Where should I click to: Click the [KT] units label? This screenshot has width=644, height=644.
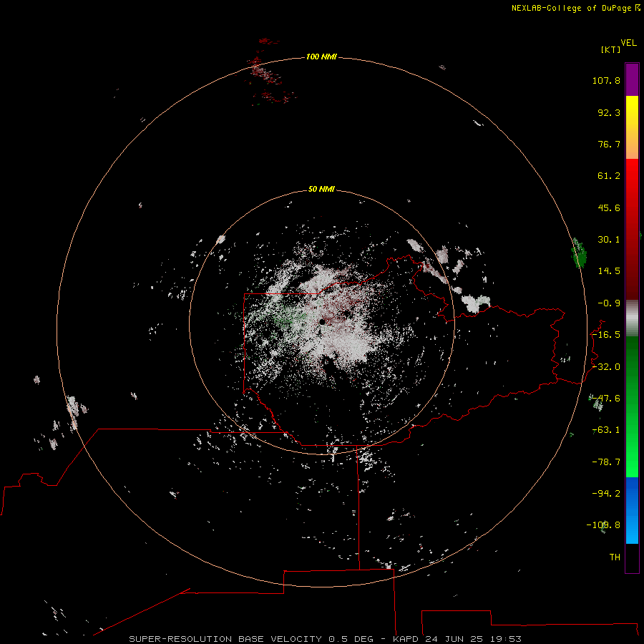(610, 49)
